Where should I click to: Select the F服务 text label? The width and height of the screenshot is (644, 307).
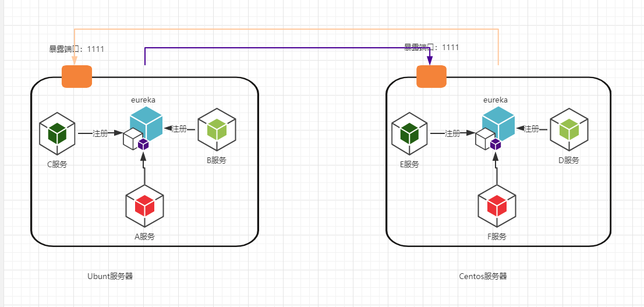(x=496, y=236)
